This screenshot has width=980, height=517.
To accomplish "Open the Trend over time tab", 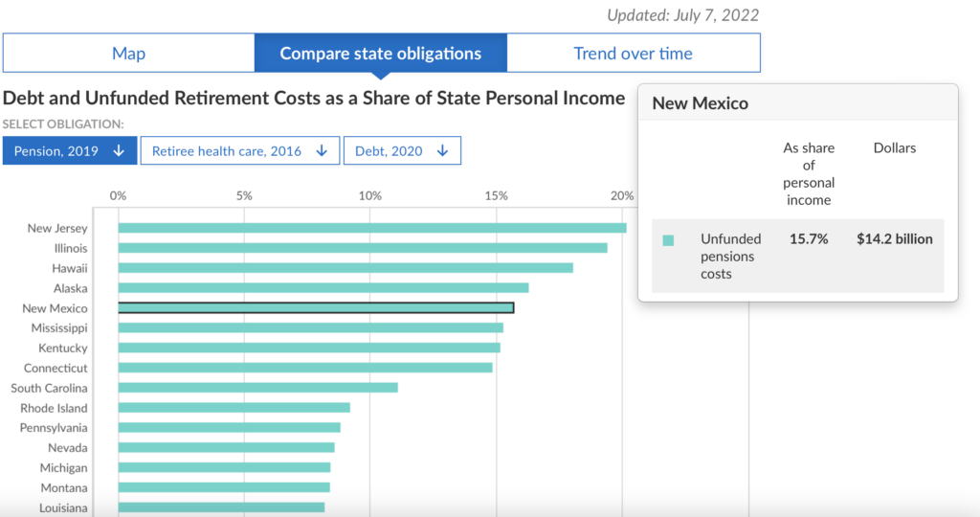I will (x=633, y=54).
